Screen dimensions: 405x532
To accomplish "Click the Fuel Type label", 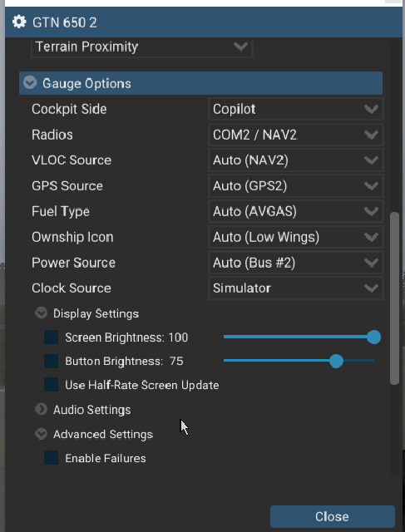I will [x=61, y=211].
